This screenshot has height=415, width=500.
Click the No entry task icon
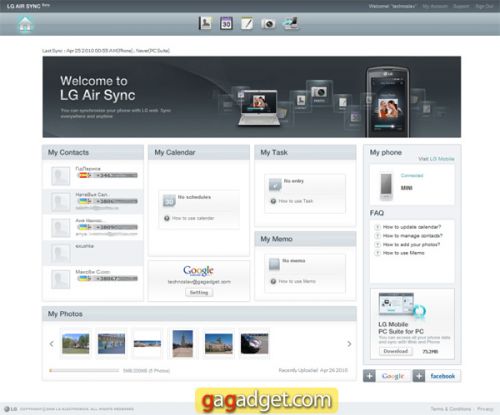point(275,185)
